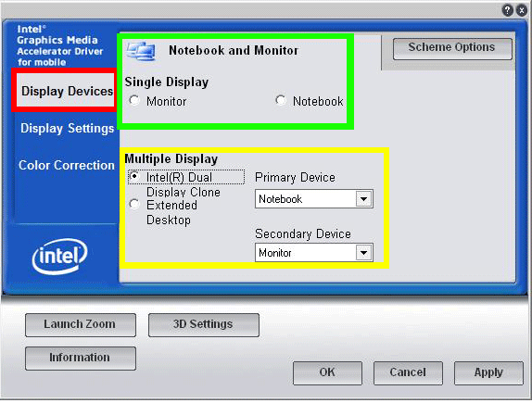This screenshot has width=532, height=403.
Task: Click the help question mark icon
Action: [507, 10]
